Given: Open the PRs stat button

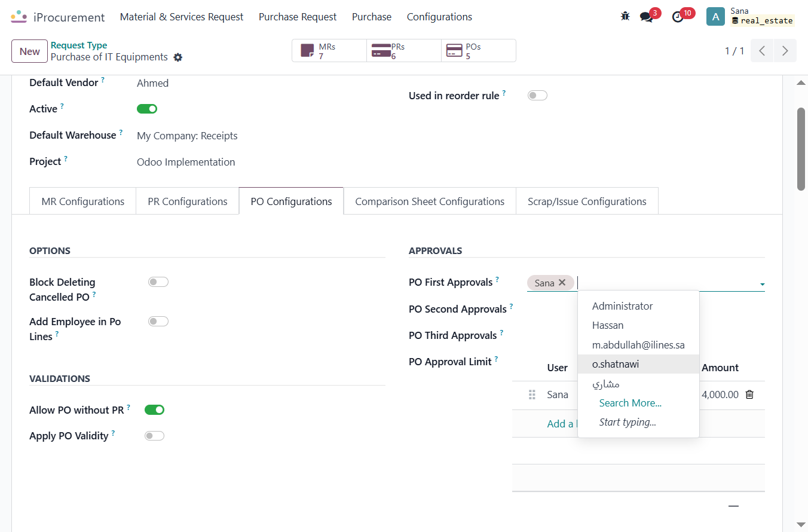Looking at the screenshot, I should [404, 51].
